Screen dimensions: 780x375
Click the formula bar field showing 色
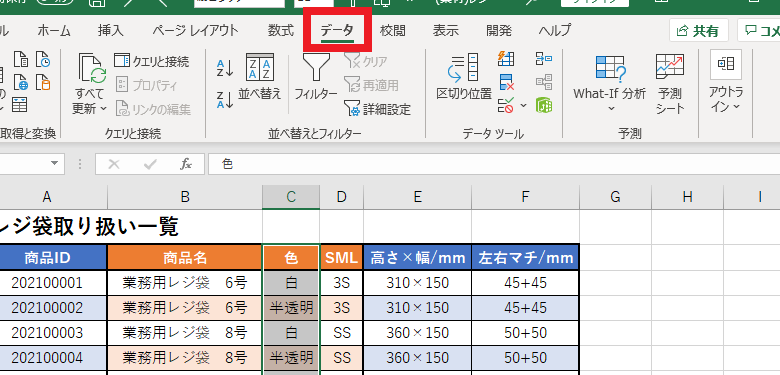click(494, 164)
